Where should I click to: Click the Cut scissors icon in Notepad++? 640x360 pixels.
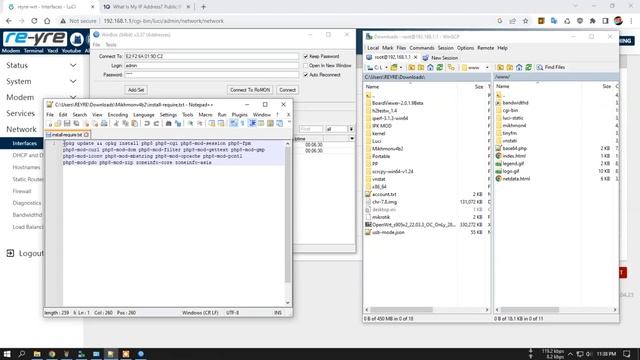click(x=116, y=123)
